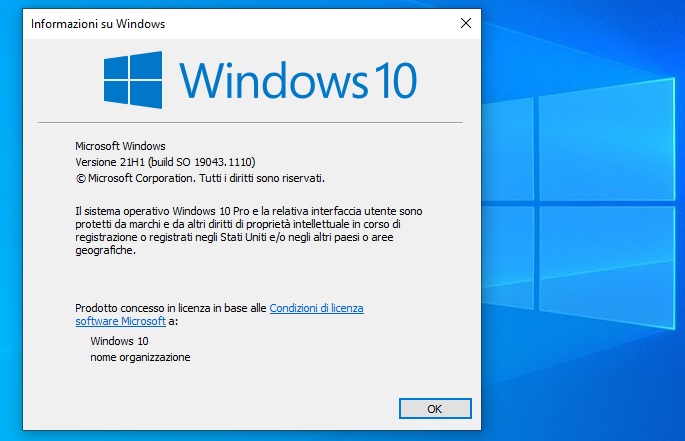Click the Windows 10 logo banner
The image size is (685, 441).
coord(260,80)
